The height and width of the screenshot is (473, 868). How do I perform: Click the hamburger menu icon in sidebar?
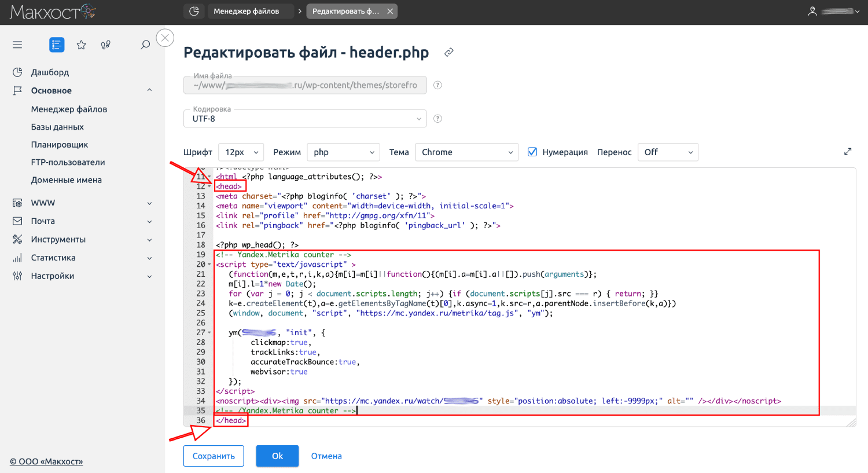click(x=17, y=45)
